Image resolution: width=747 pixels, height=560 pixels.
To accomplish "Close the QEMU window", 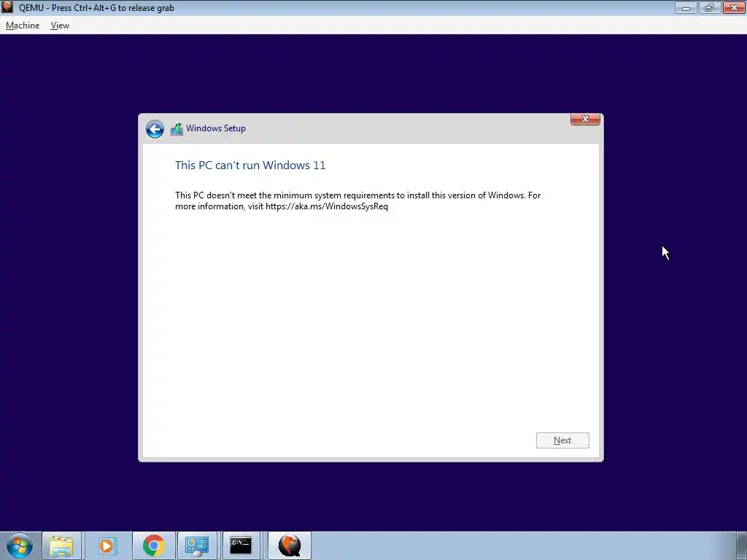I will [734, 8].
